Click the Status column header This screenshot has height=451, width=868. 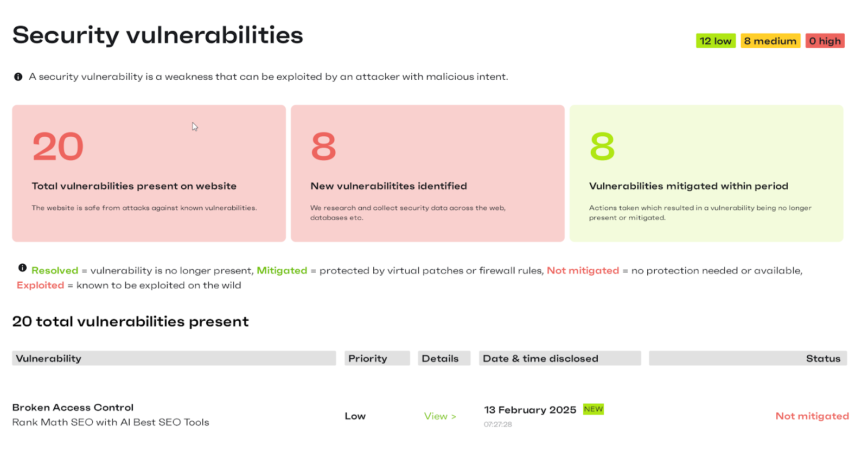point(822,359)
